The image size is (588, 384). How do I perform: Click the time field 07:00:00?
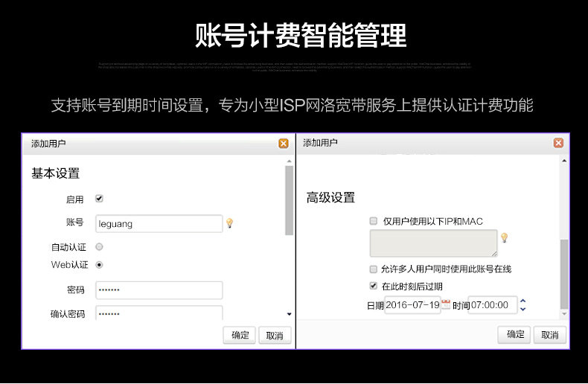(493, 305)
